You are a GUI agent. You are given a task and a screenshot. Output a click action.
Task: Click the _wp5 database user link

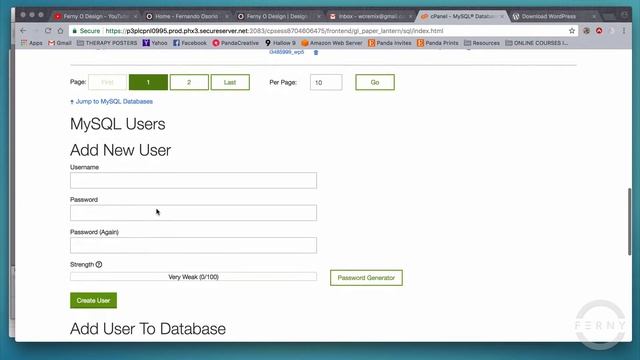pos(287,52)
